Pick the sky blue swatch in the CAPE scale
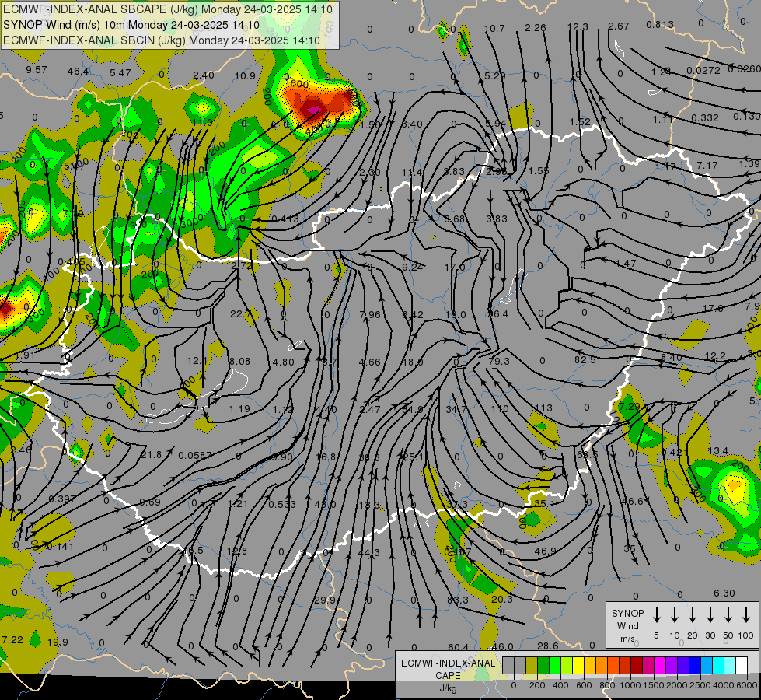761x700 pixels. [x=706, y=665]
